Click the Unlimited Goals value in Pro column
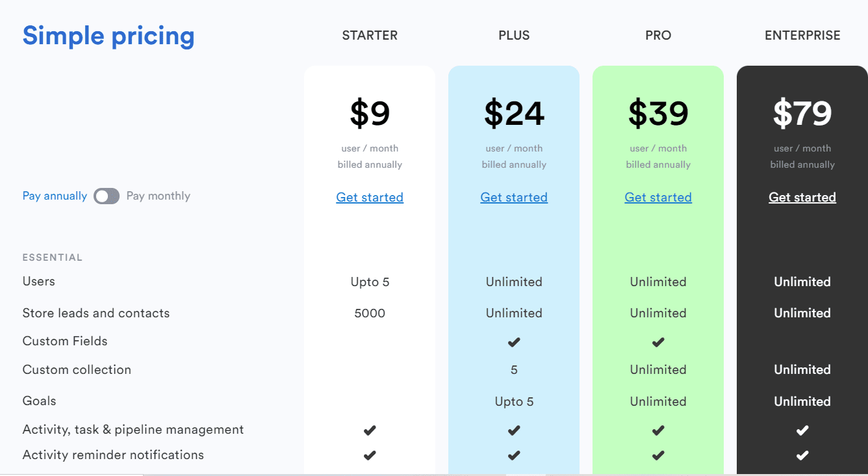Screen dimensions: 868x476 point(658,401)
